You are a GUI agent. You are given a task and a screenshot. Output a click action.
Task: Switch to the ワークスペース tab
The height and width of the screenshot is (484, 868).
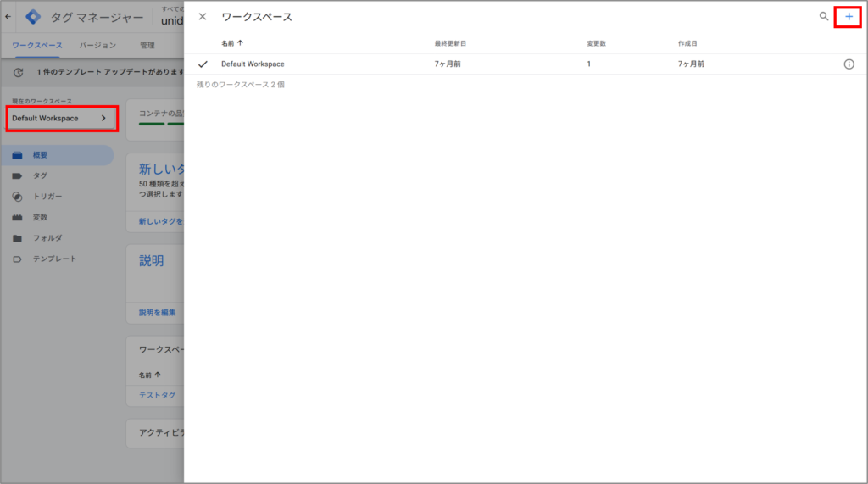click(37, 46)
